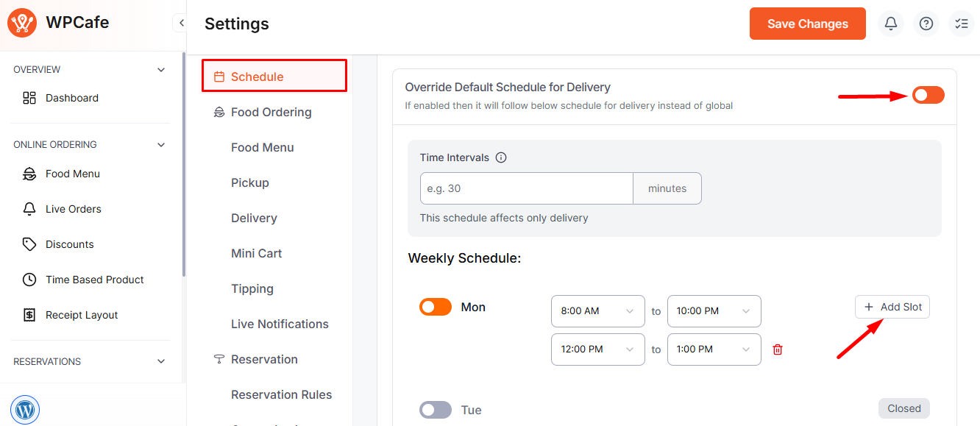This screenshot has width=980, height=426.
Task: Delete the 12:00 PM time slot
Action: point(778,349)
